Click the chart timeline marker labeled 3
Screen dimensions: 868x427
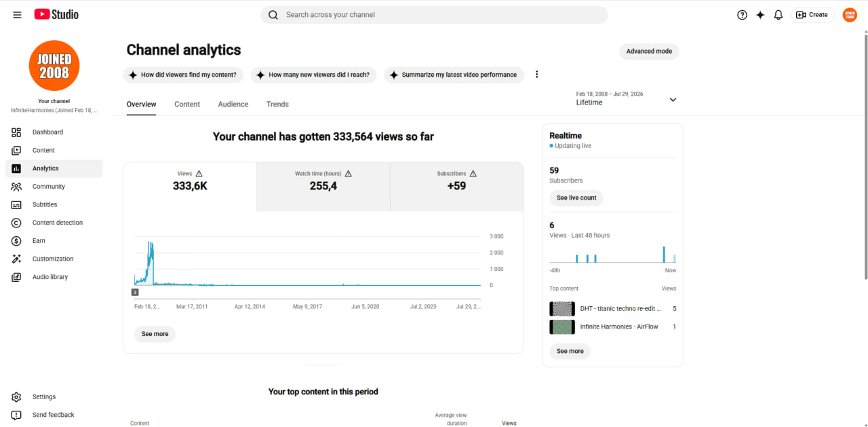(x=135, y=292)
